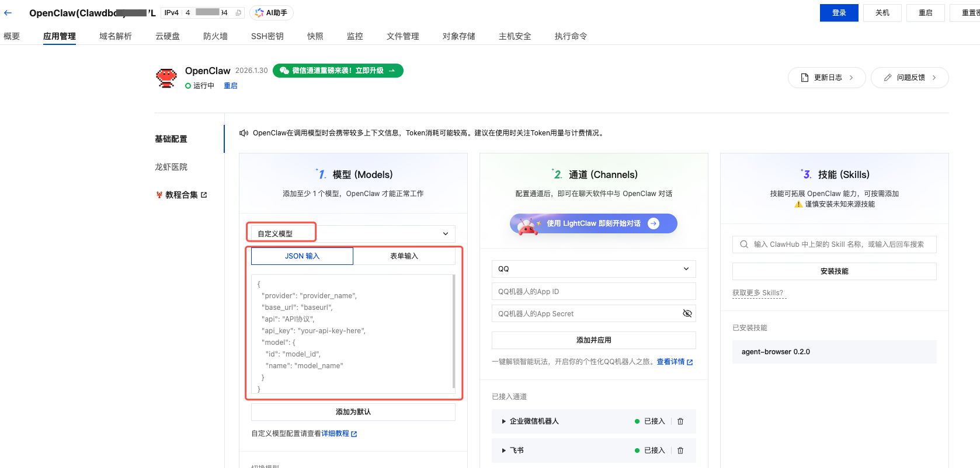Switch to the 概要 tab
The height and width of the screenshot is (468, 980).
(12, 36)
